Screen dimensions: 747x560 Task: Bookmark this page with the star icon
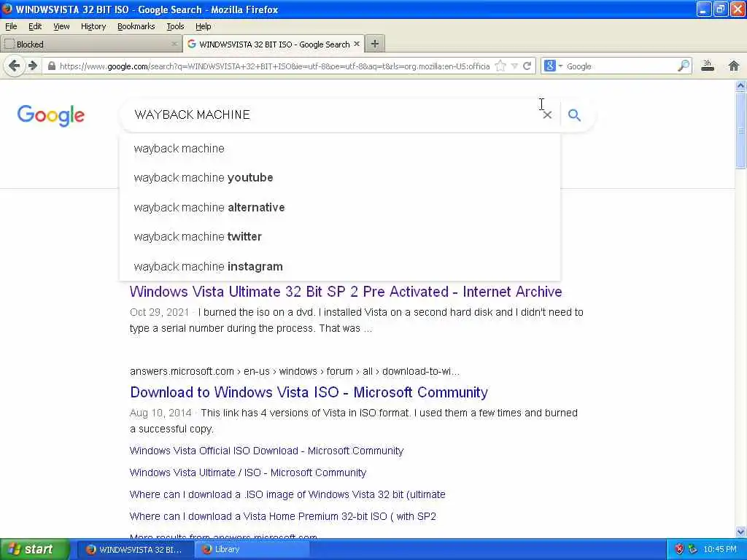500,66
